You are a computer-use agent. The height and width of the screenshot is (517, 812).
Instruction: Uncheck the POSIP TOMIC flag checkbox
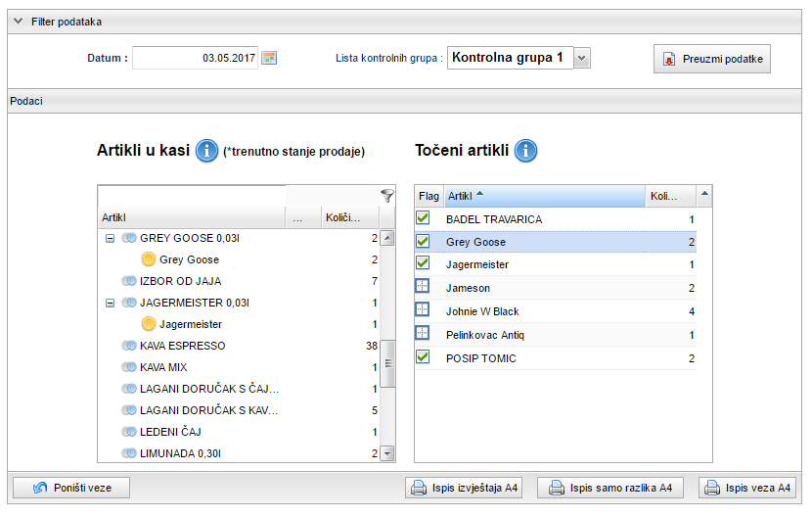click(423, 357)
